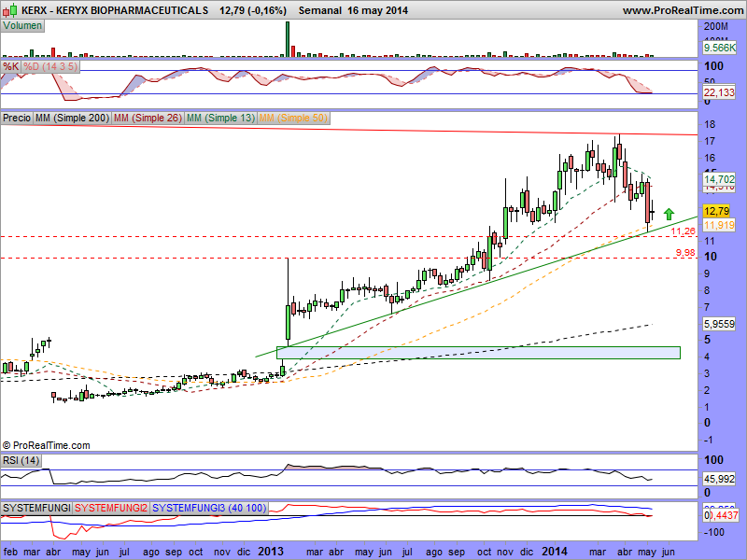Click the KERX - KERYX BIOPHARMACEUTICALS title

[x=115, y=10]
